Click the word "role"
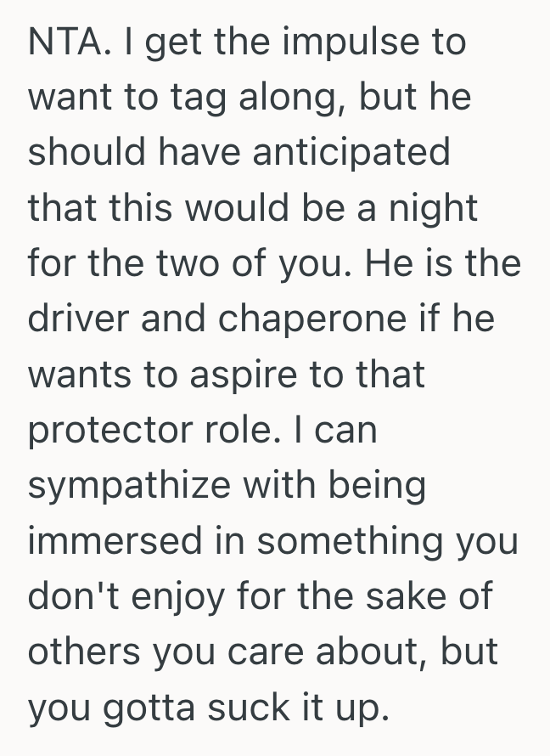The width and height of the screenshot is (550, 756). [252, 430]
